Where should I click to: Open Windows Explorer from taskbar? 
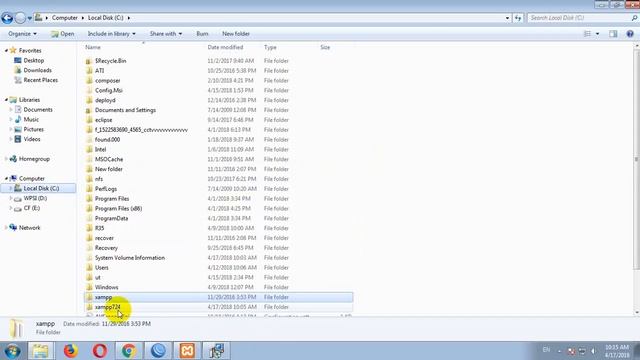[x=40, y=351]
